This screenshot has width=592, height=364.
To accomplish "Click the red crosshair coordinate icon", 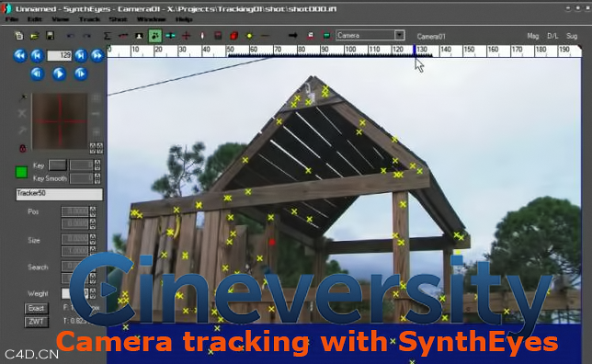I will point(186,36).
